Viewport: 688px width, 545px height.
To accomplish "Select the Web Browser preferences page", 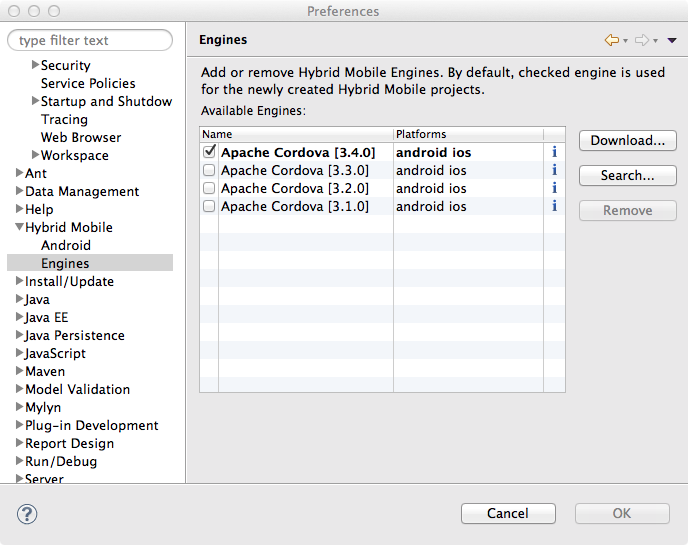I will [x=81, y=138].
